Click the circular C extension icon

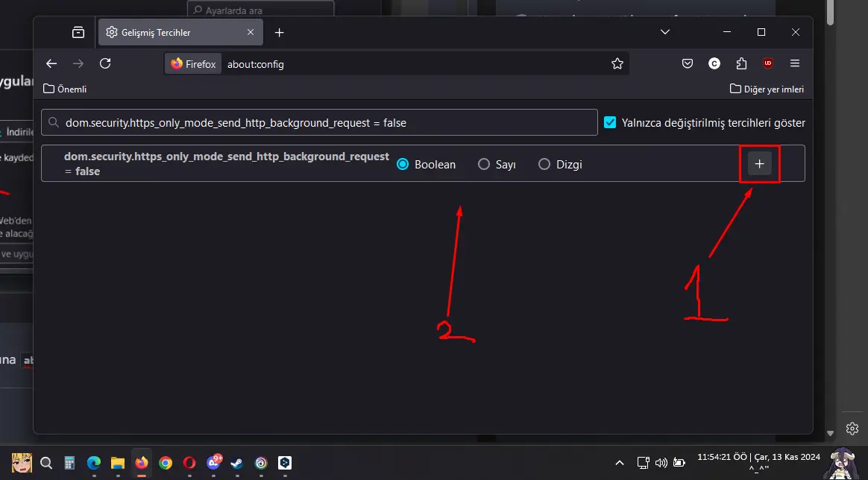point(714,63)
